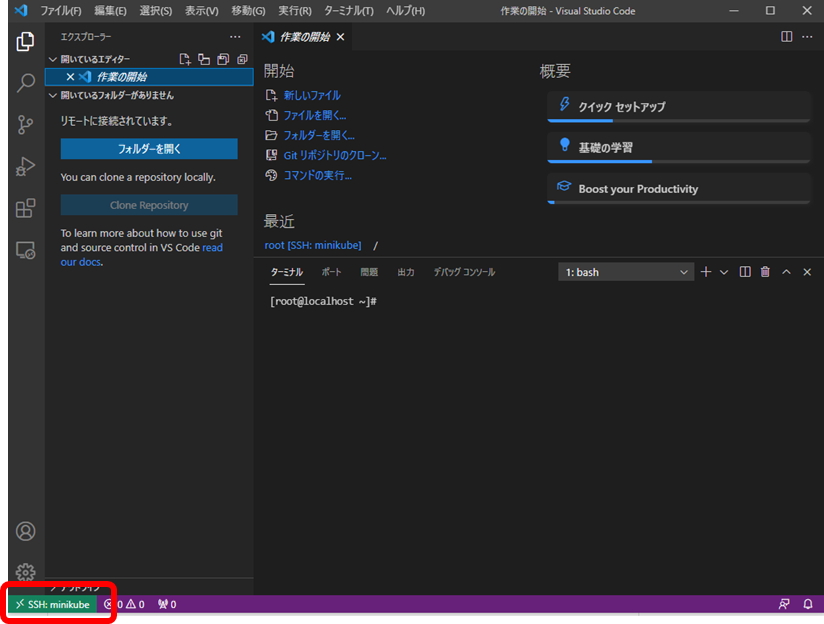Kill the terminal with trash icon
Viewport: 824px width, 624px height.
point(765,272)
